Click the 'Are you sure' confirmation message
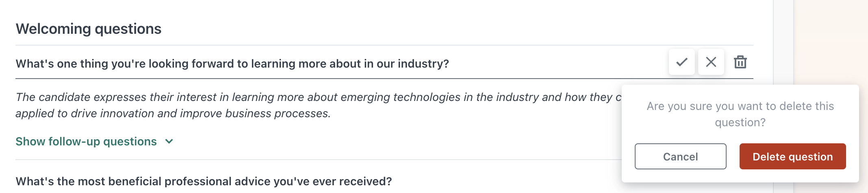Screen dimensions: 868x193 [x=740, y=114]
